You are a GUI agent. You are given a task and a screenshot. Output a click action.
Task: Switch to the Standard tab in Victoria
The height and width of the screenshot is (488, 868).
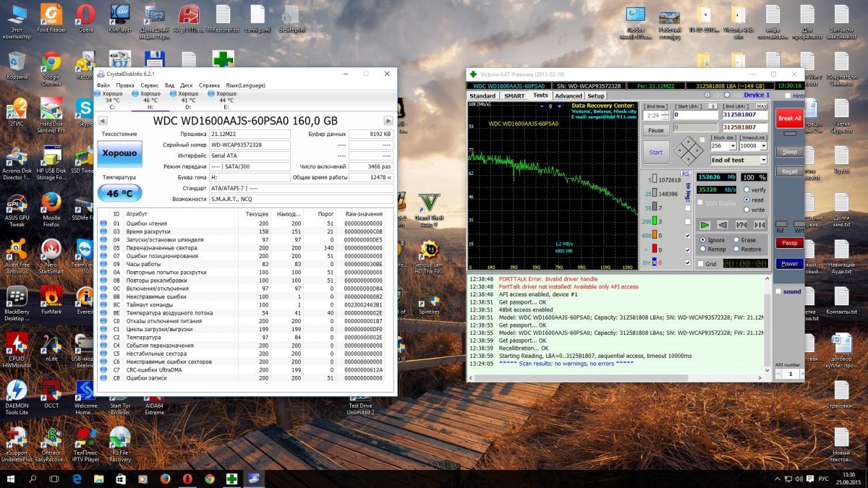coord(482,95)
